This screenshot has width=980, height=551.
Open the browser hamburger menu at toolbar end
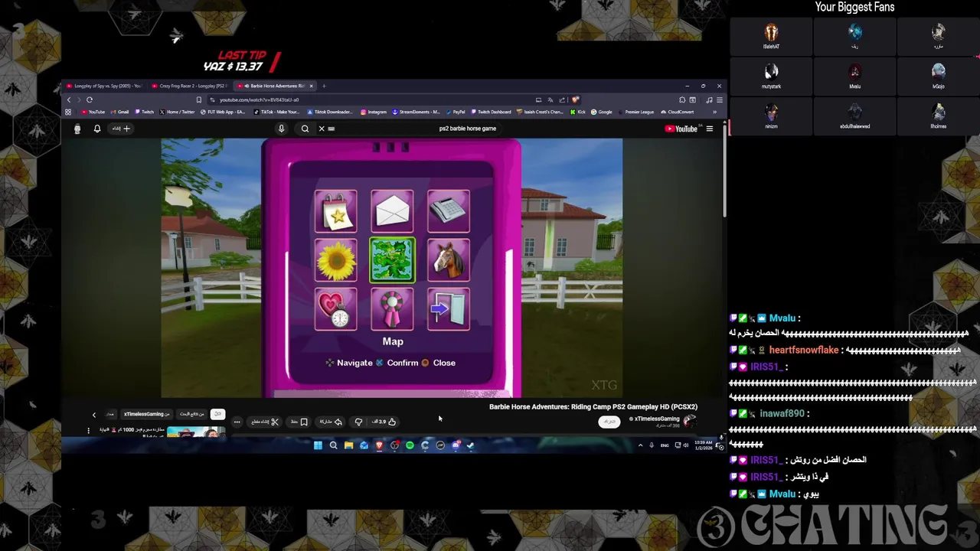pos(720,99)
